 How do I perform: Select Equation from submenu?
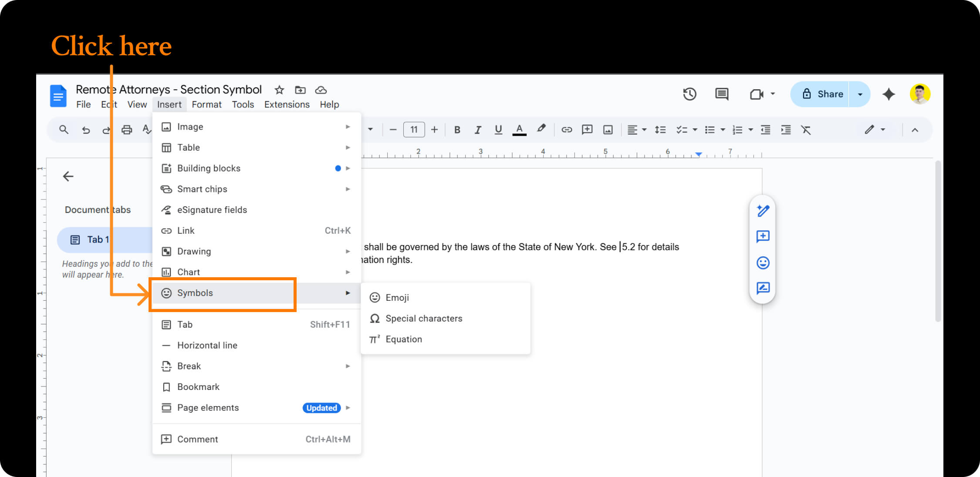click(x=446, y=339)
